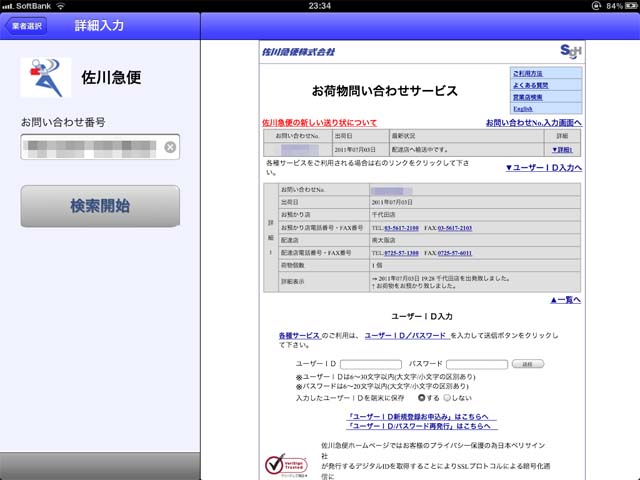Switch to the English page link
The height and width of the screenshot is (480, 640).
coord(523,109)
